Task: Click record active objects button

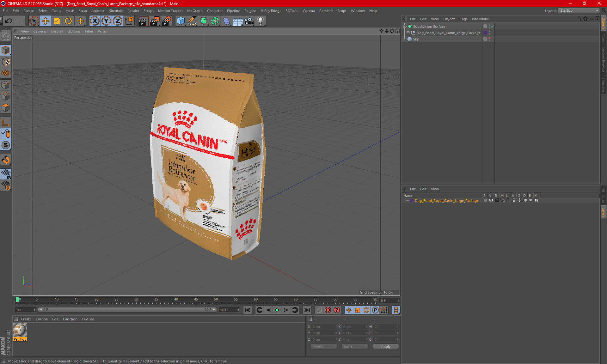Action: coord(319,310)
